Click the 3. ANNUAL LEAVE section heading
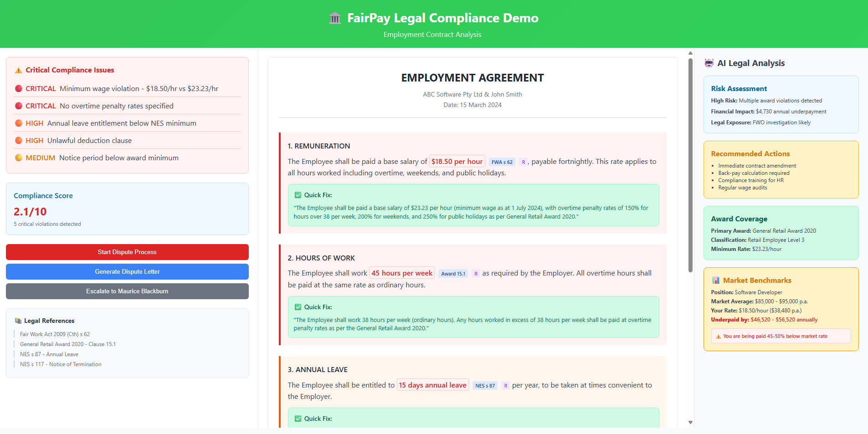This screenshot has height=434, width=868. [x=318, y=370]
